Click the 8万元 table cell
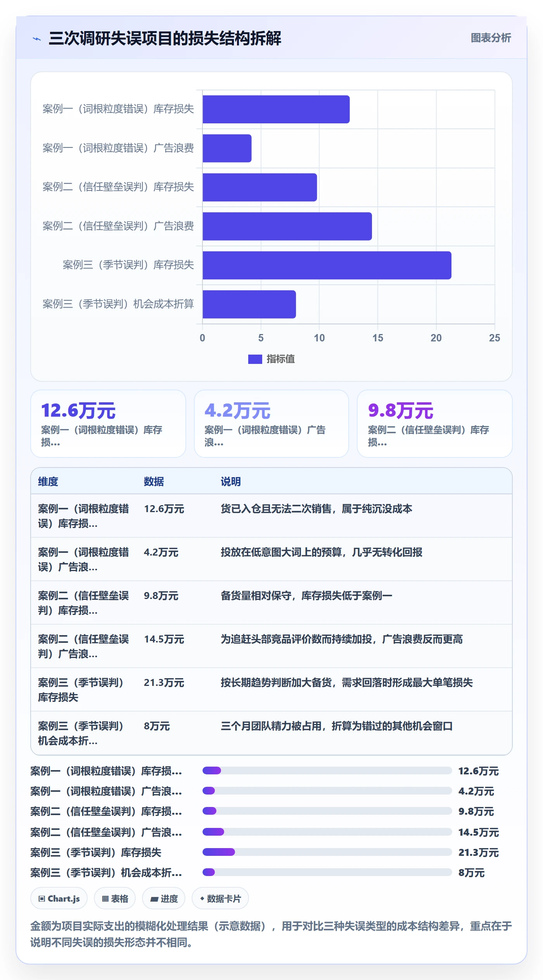Viewport: 543px width, 980px height. click(x=157, y=726)
